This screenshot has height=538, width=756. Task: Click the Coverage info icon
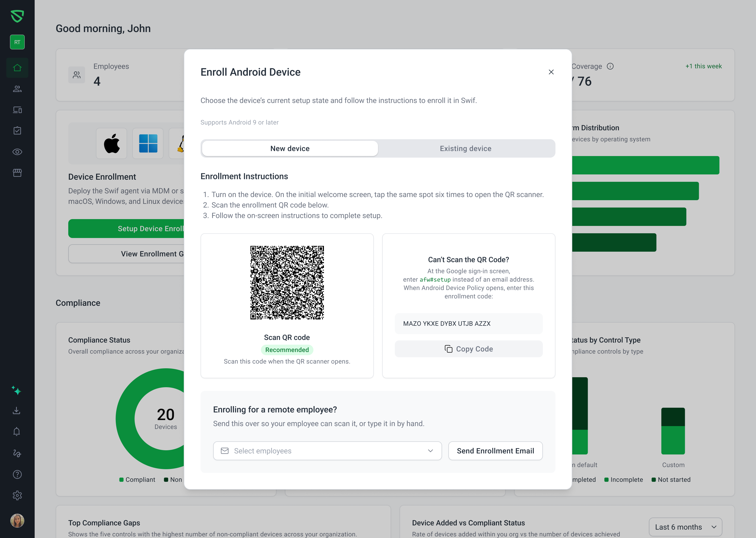pos(610,66)
